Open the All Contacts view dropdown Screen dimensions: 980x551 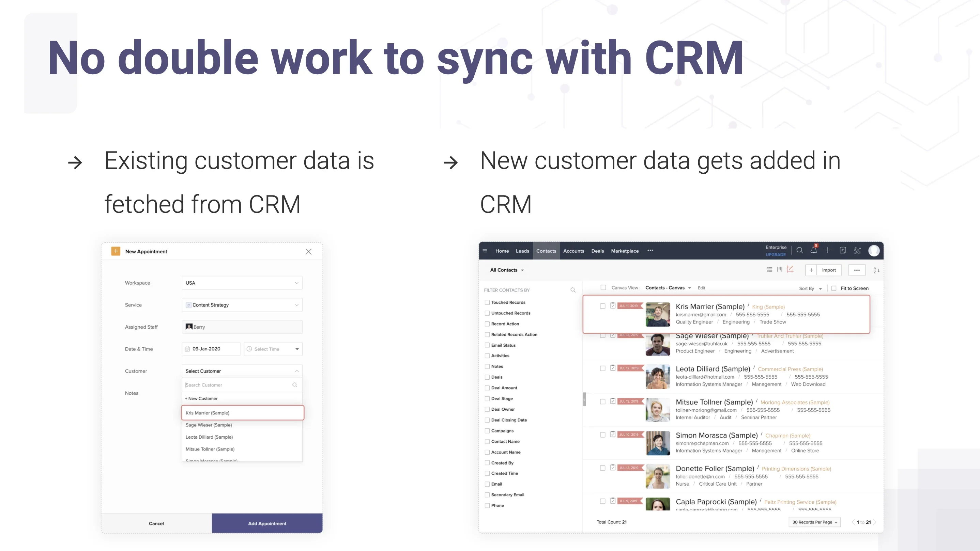(x=507, y=270)
